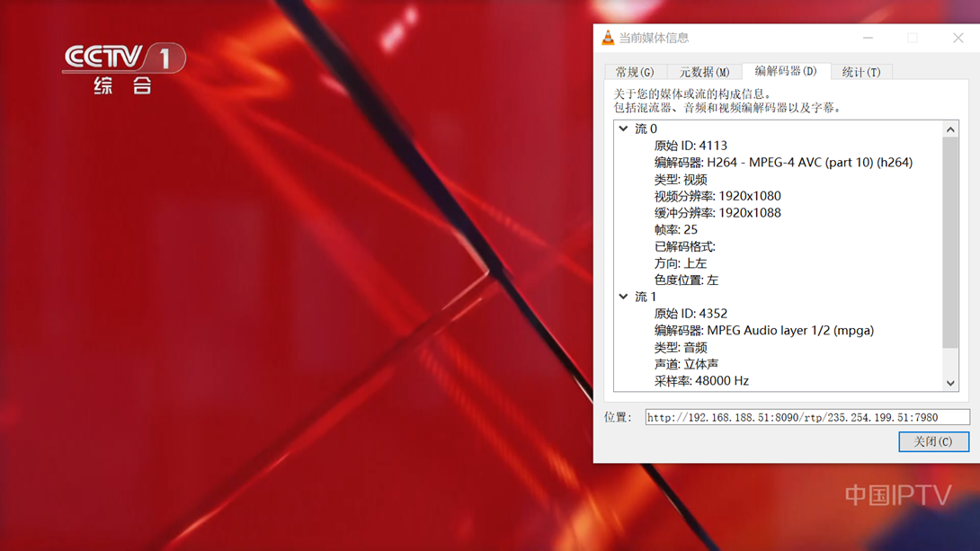Select the 编解码器(D) tab

pyautogui.click(x=785, y=71)
